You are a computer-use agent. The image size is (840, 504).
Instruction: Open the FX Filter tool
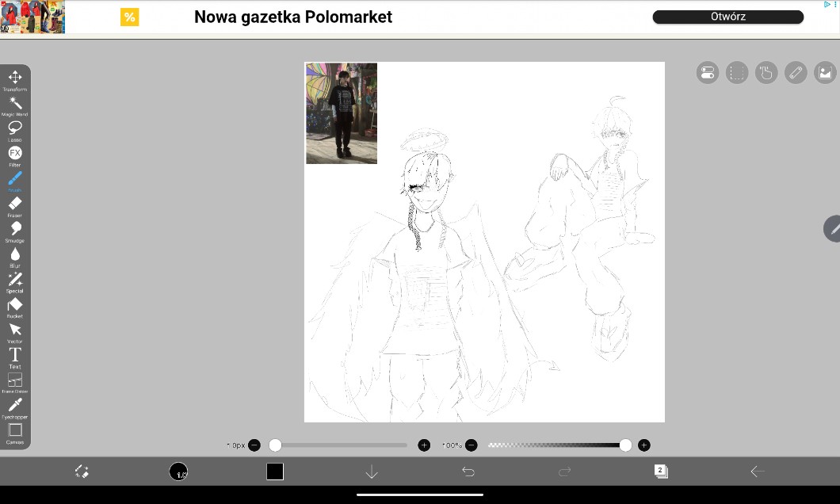[x=15, y=154]
